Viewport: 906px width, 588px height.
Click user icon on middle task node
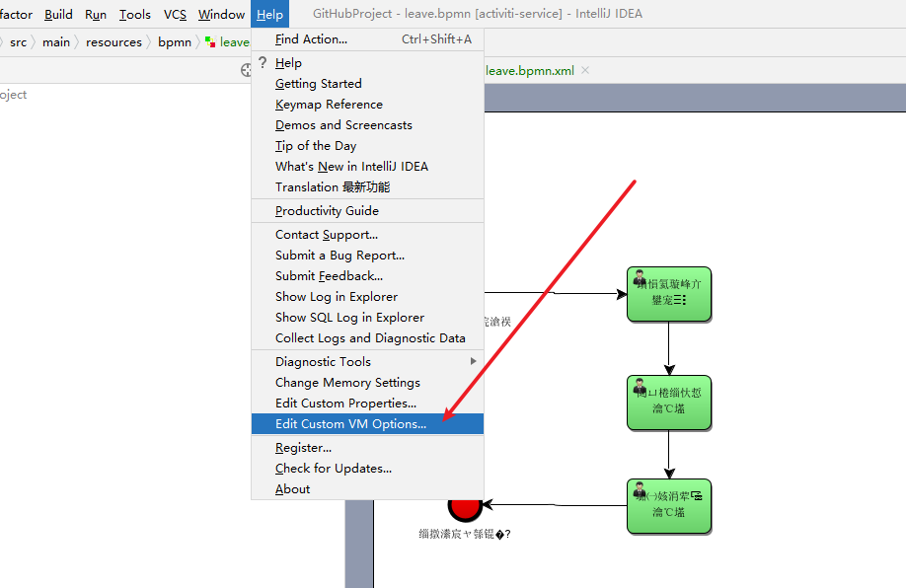(640, 387)
